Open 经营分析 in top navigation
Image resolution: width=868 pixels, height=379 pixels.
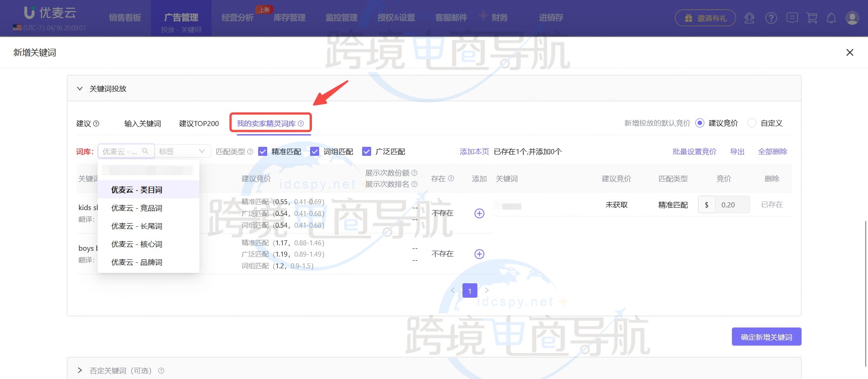(x=237, y=18)
